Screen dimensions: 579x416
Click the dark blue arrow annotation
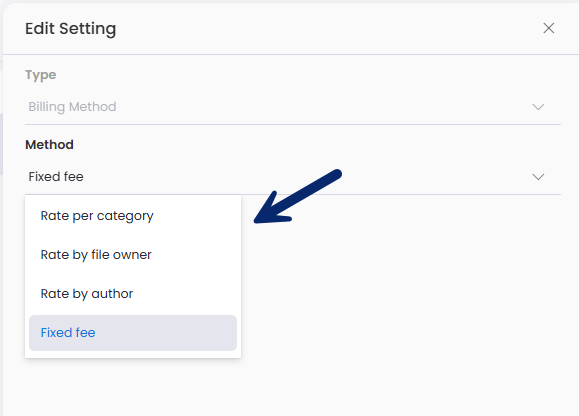point(298,197)
